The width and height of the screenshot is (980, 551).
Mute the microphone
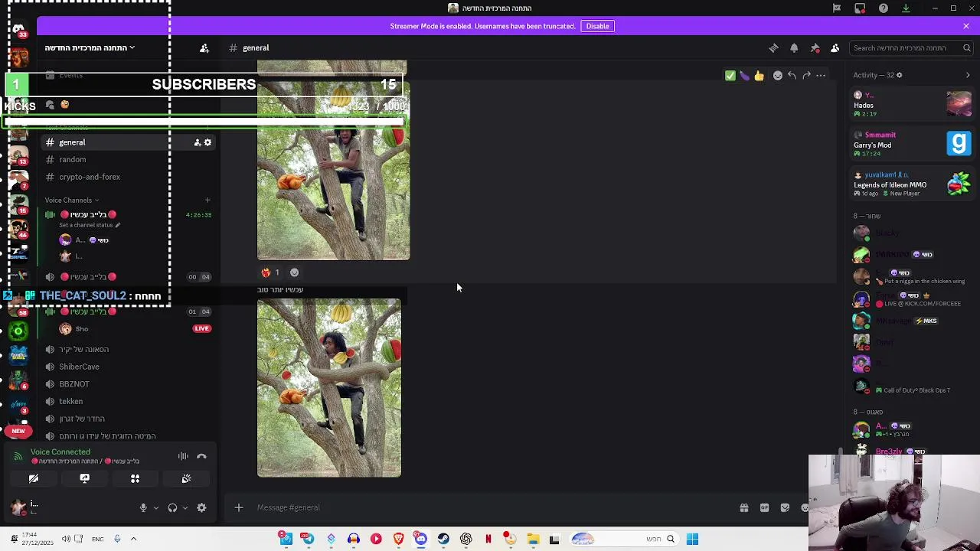click(x=142, y=508)
